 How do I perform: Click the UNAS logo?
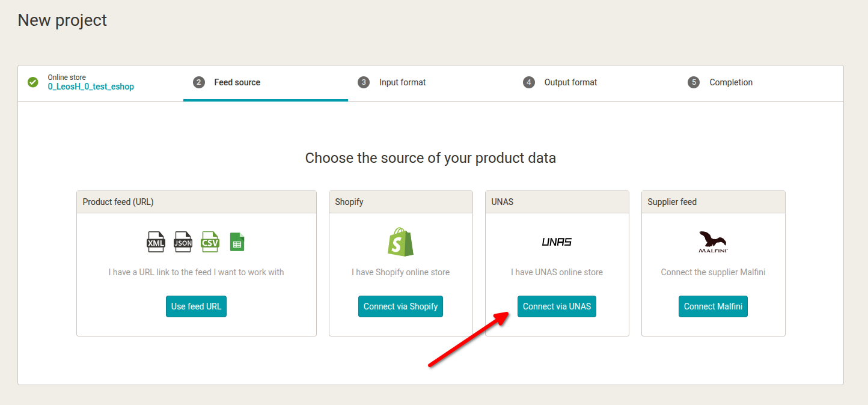tap(557, 242)
